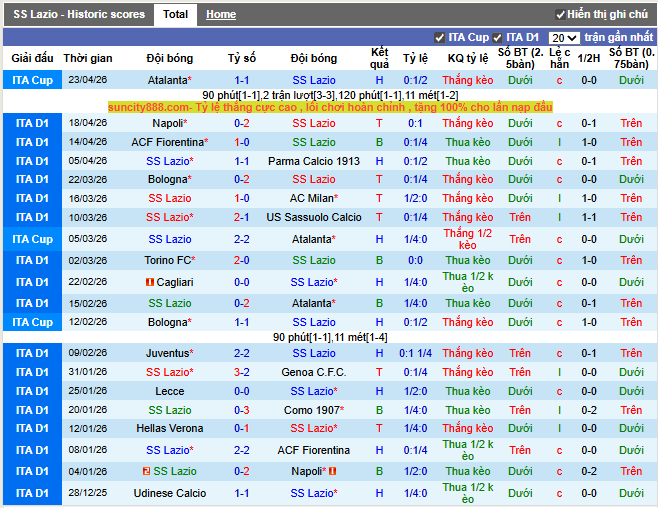The height and width of the screenshot is (508, 658).
Task: Click Atalanta team link on 23/04/26 row
Action: [x=167, y=80]
